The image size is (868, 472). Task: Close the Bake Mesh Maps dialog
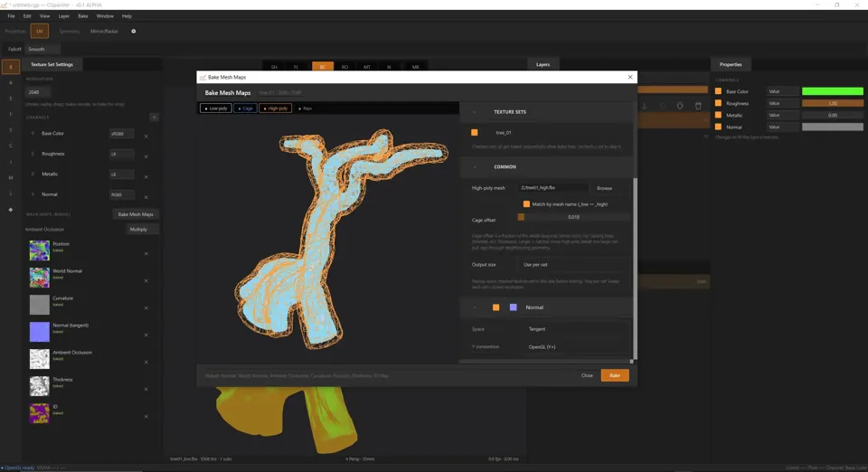tap(630, 77)
